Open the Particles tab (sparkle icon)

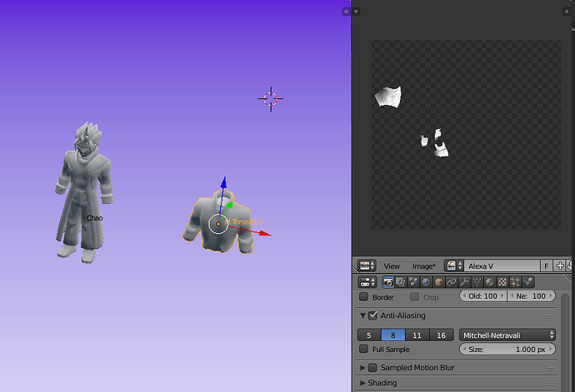[x=515, y=282]
